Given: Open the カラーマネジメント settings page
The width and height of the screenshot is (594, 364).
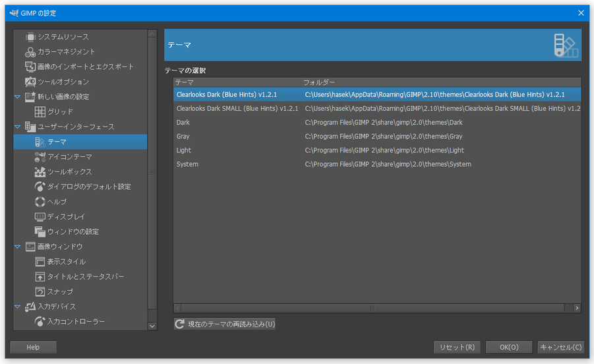Looking at the screenshot, I should 80,52.
